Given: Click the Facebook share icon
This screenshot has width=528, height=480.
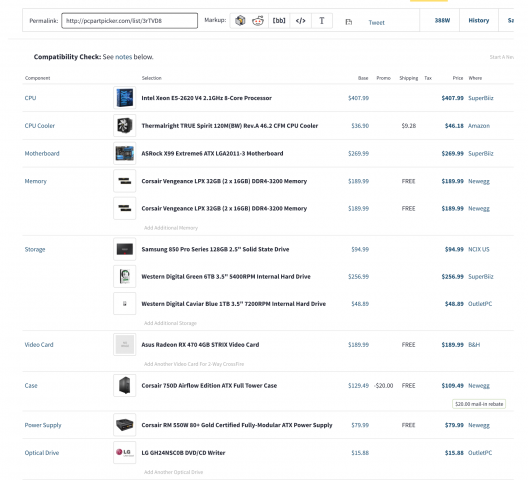Looking at the screenshot, I should [x=349, y=22].
